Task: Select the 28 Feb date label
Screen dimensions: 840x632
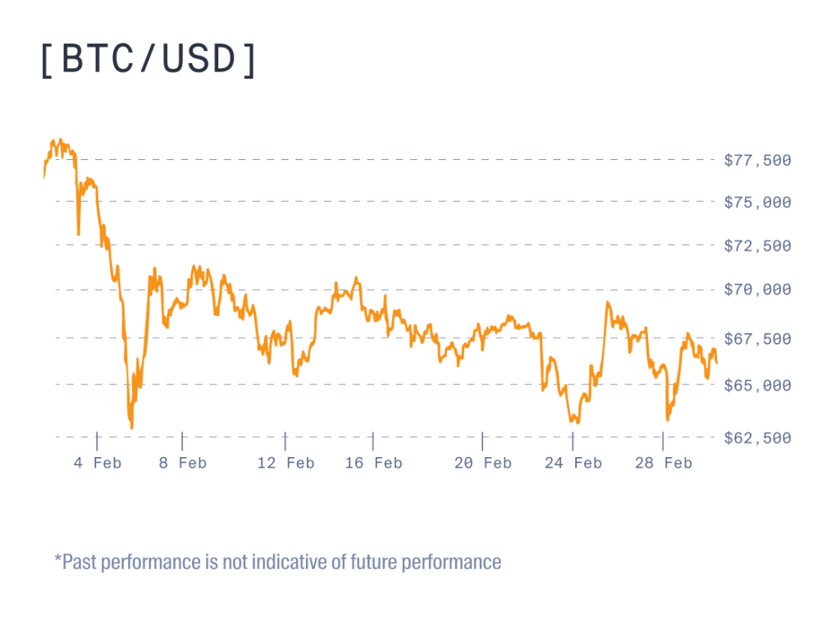Action: 663,464
